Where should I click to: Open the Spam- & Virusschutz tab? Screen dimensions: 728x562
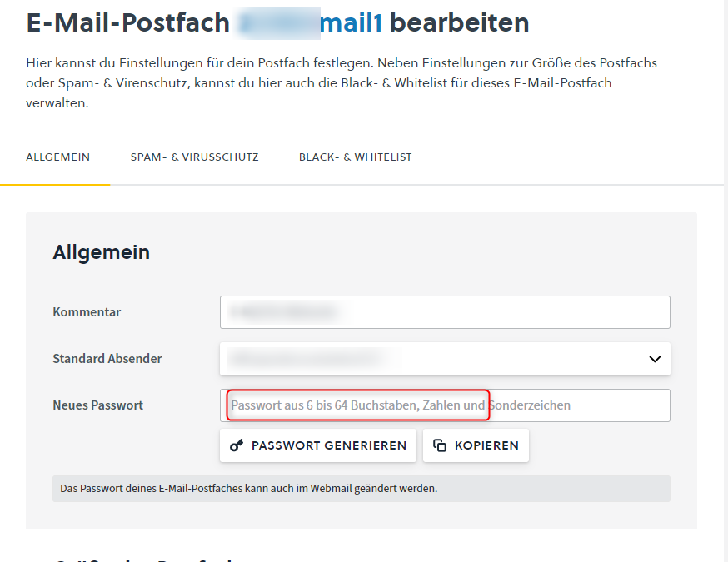coord(194,157)
